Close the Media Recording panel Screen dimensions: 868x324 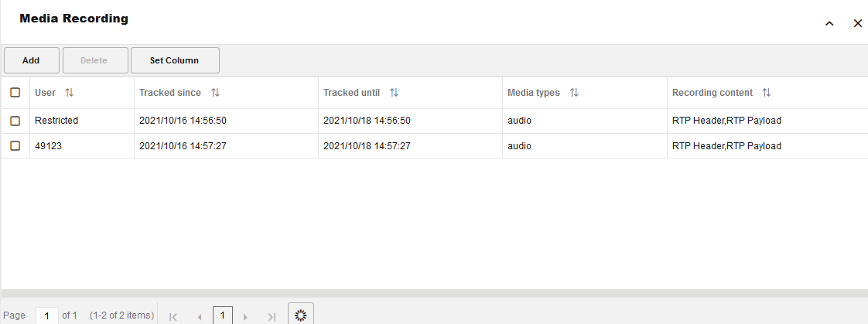[x=857, y=23]
